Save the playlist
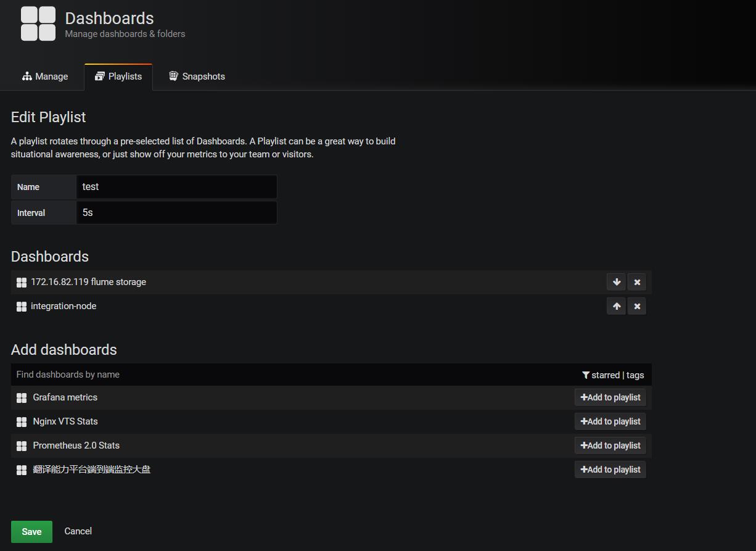The height and width of the screenshot is (551, 756). tap(31, 531)
